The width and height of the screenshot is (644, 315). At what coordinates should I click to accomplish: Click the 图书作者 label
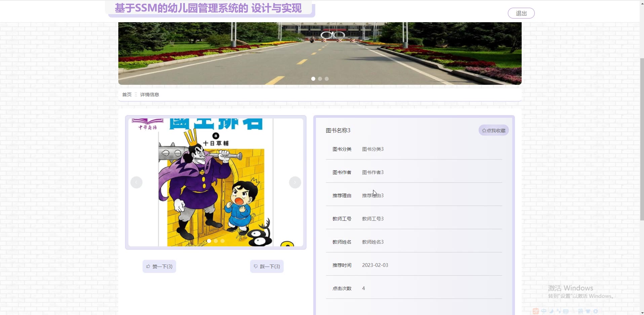tap(342, 172)
